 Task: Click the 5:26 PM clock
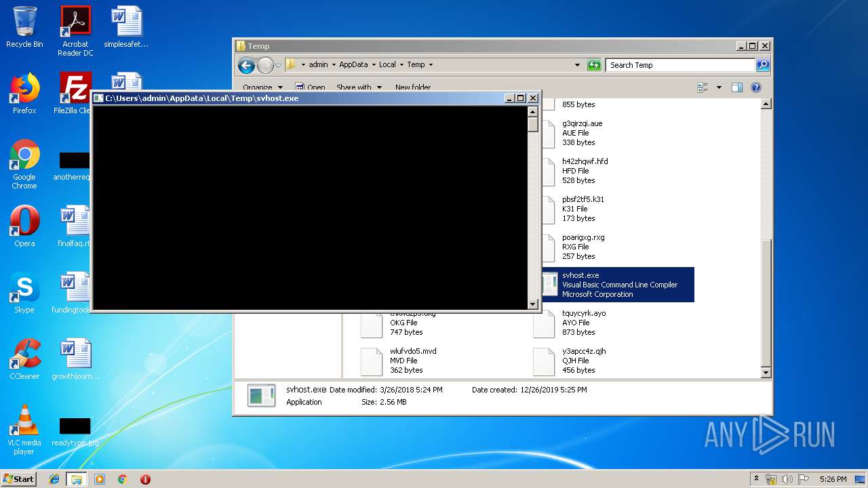[833, 479]
